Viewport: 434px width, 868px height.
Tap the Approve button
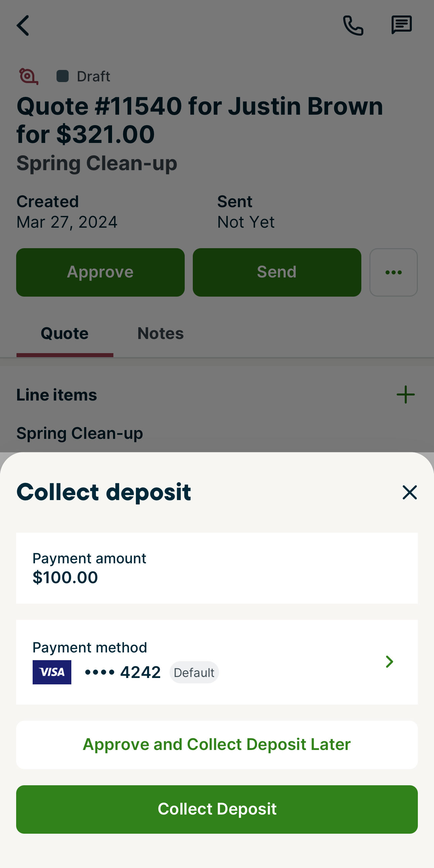pos(100,272)
